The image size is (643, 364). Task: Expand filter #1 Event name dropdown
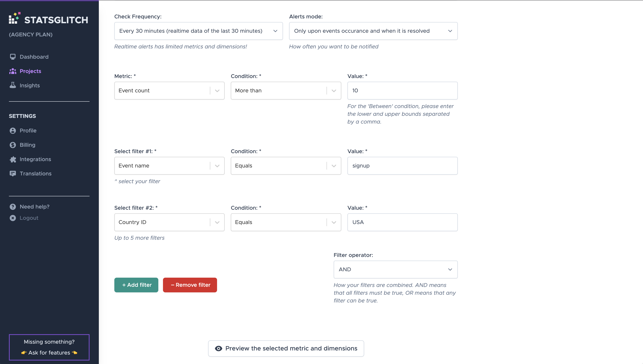(x=169, y=166)
